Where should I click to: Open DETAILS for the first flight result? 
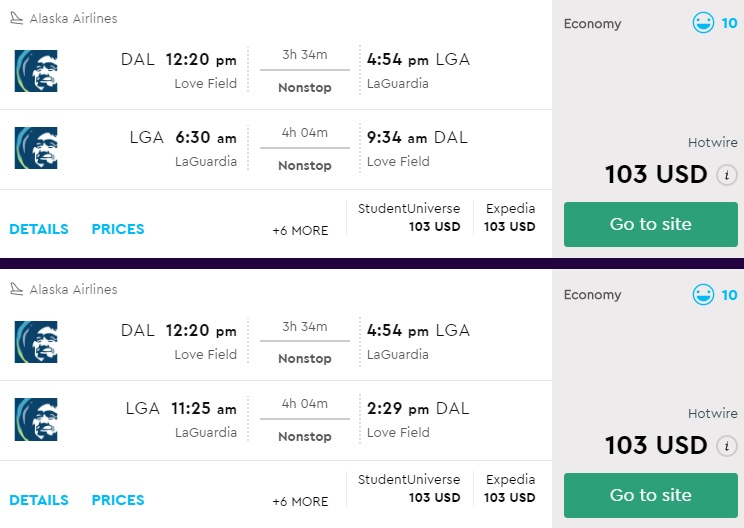coord(39,229)
